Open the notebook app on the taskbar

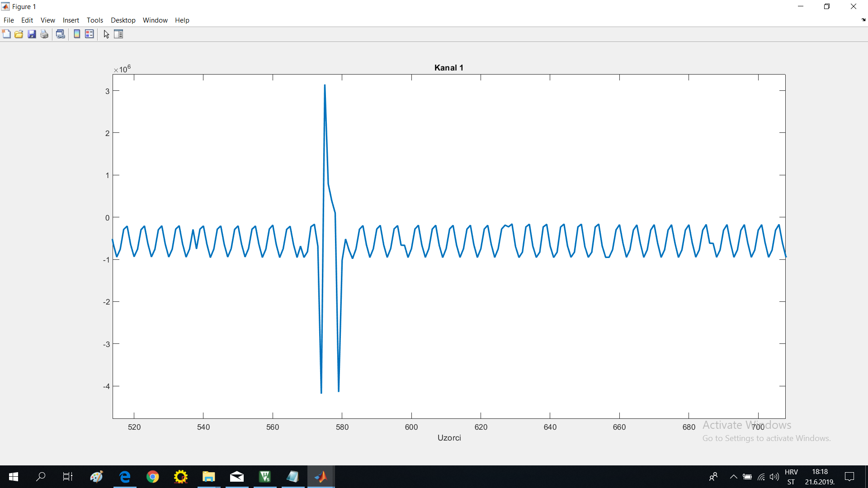point(292,477)
